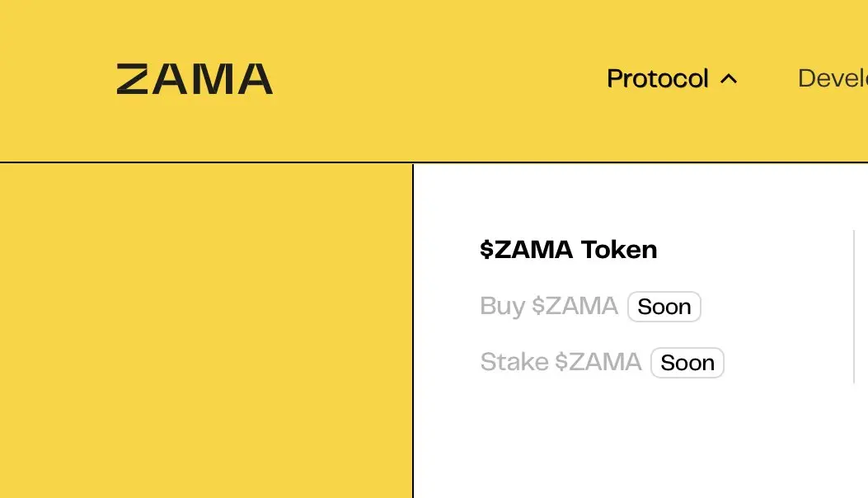Collapse the Protocol menu chevron
The width and height of the screenshot is (868, 498).
[728, 79]
